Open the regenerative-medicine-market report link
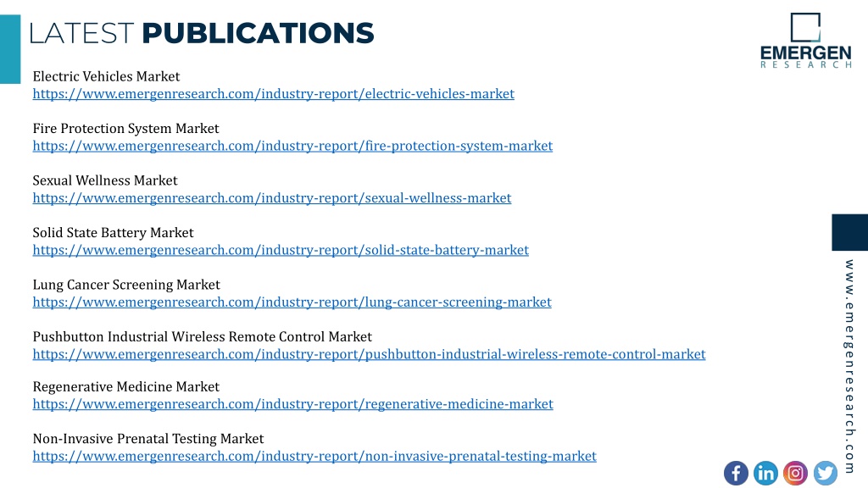 pyautogui.click(x=292, y=403)
